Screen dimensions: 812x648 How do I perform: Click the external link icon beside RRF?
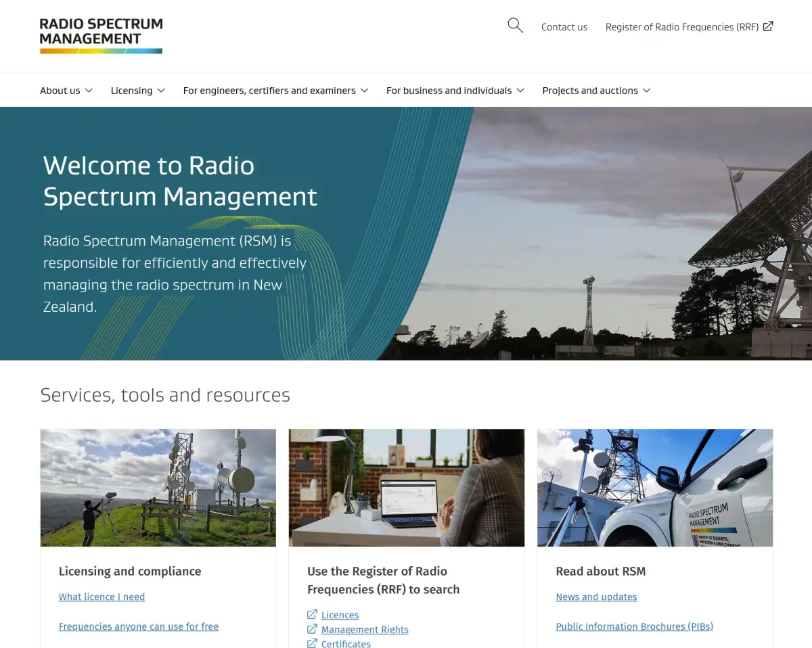tap(768, 26)
